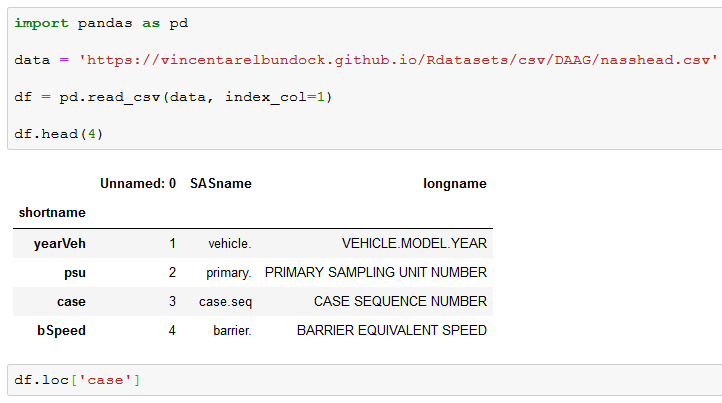Image resolution: width=722 pixels, height=403 pixels.
Task: Click the 'barrier.' cell
Action: coord(232,330)
